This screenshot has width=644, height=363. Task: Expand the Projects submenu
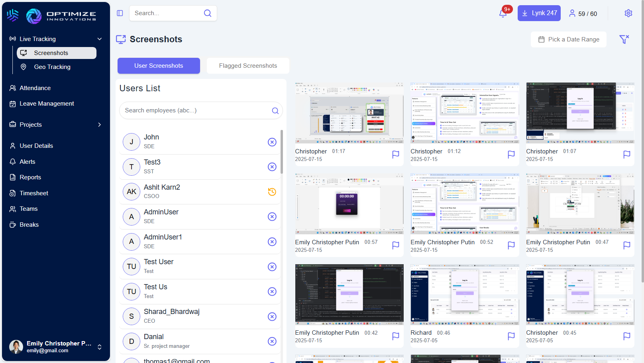click(99, 125)
